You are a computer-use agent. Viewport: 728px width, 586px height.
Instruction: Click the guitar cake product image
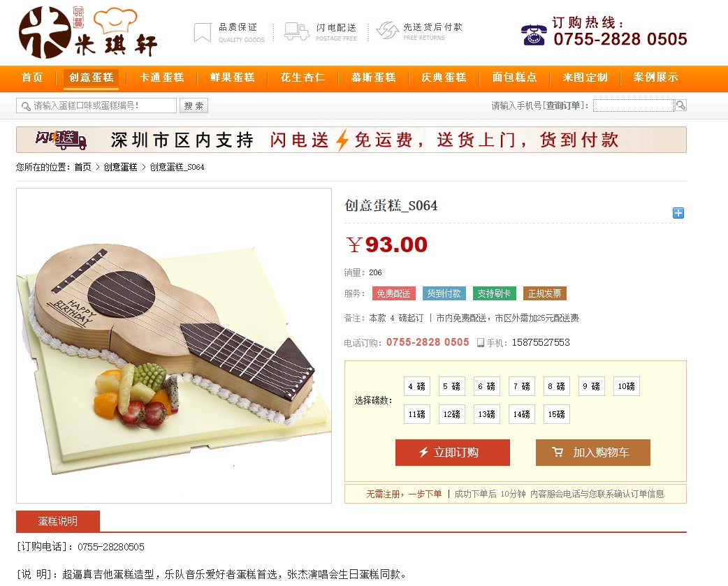click(174, 346)
